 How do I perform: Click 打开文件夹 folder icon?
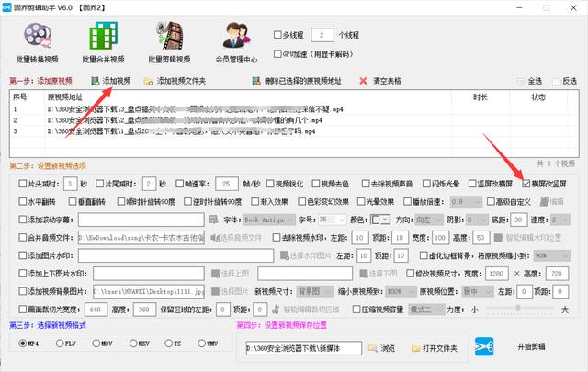pos(415,348)
